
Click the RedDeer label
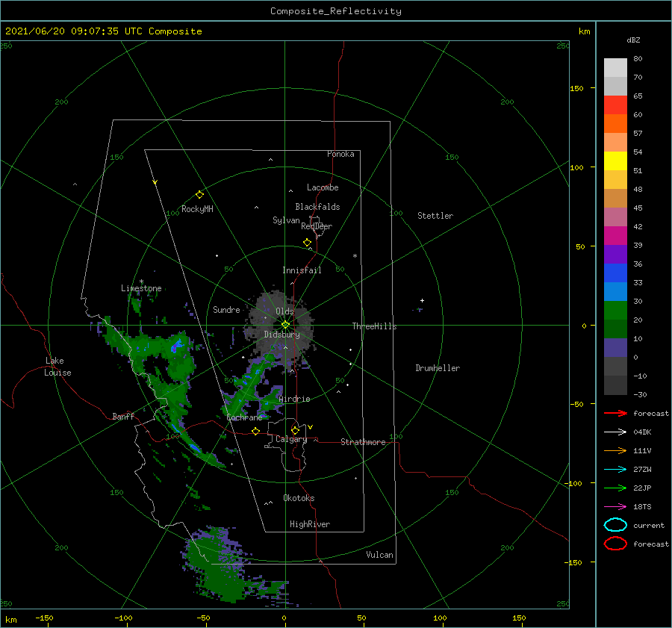(x=317, y=226)
